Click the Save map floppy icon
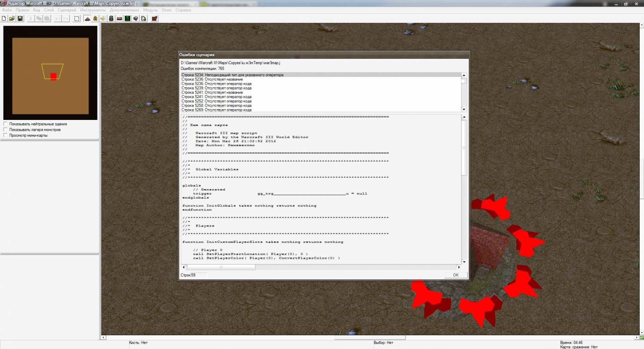Viewport: 644px width, 349px height. click(20, 18)
